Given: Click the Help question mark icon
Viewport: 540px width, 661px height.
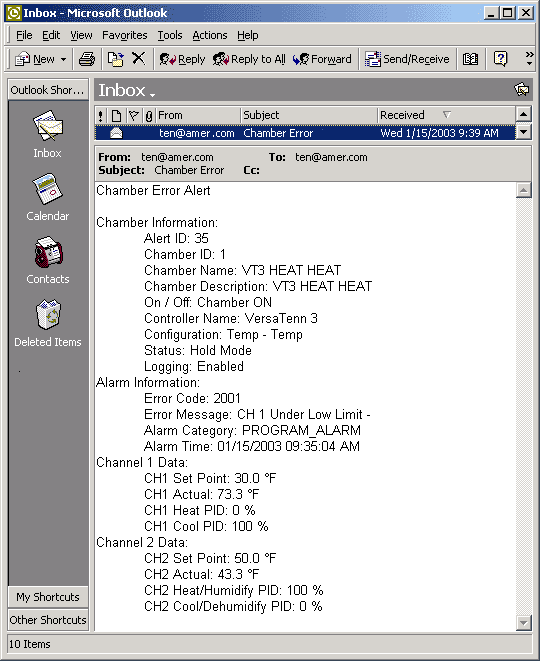Looking at the screenshot, I should tap(500, 59).
